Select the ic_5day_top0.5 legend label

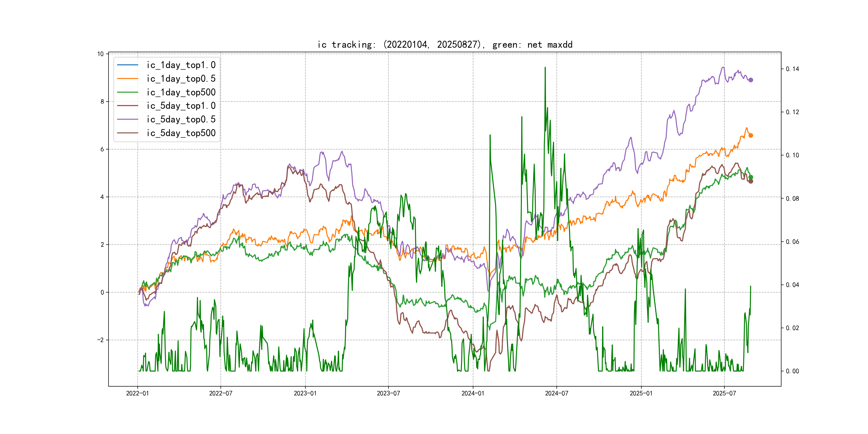click(x=181, y=119)
